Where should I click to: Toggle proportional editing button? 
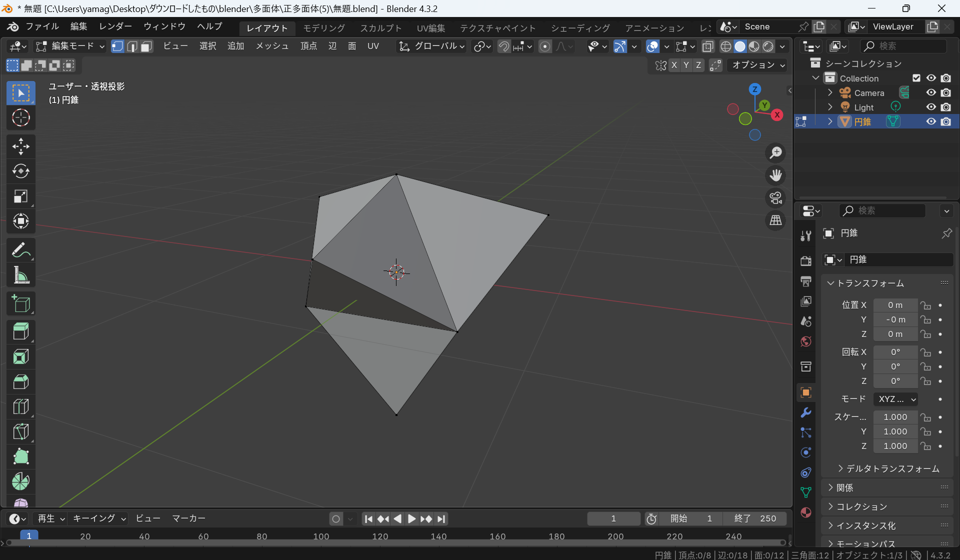click(545, 46)
